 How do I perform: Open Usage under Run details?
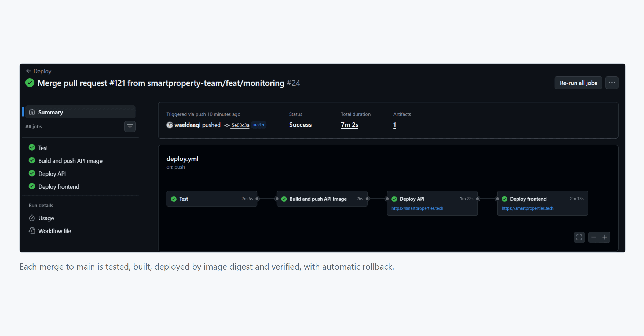click(46, 218)
